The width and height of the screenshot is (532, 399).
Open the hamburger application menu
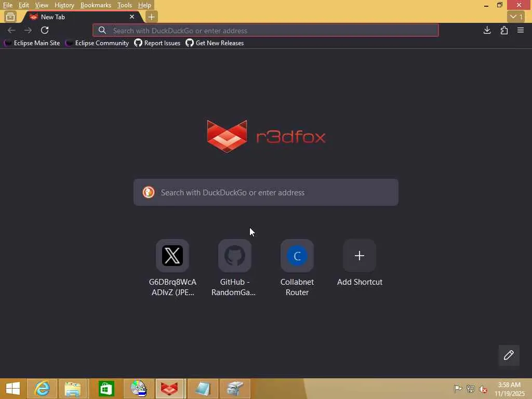[521, 30]
